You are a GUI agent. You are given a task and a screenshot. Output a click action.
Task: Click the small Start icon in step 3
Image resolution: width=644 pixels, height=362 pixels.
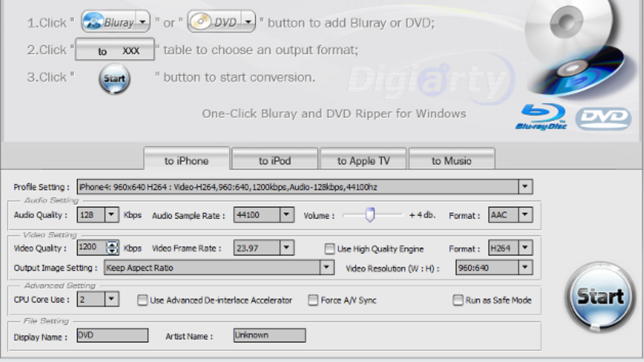click(115, 79)
